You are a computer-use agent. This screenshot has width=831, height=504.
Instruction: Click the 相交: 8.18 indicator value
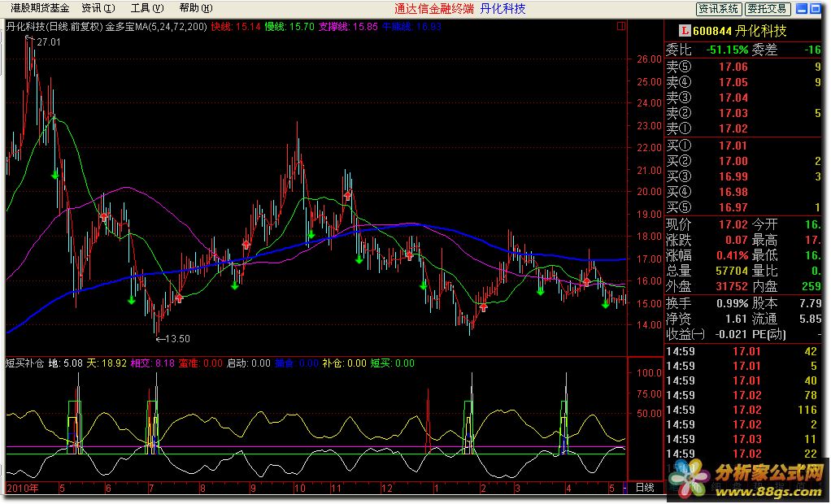tap(153, 363)
